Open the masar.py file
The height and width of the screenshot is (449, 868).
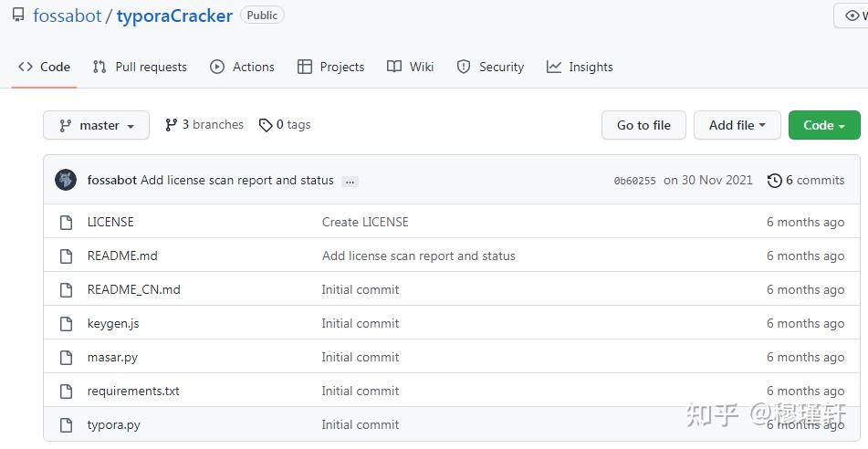[x=112, y=358]
